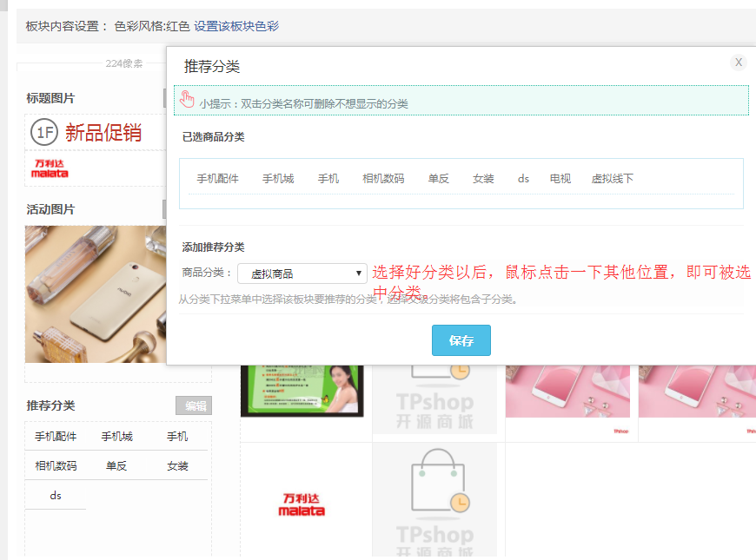
Task: Click the 1F floor number icon
Action: [44, 133]
